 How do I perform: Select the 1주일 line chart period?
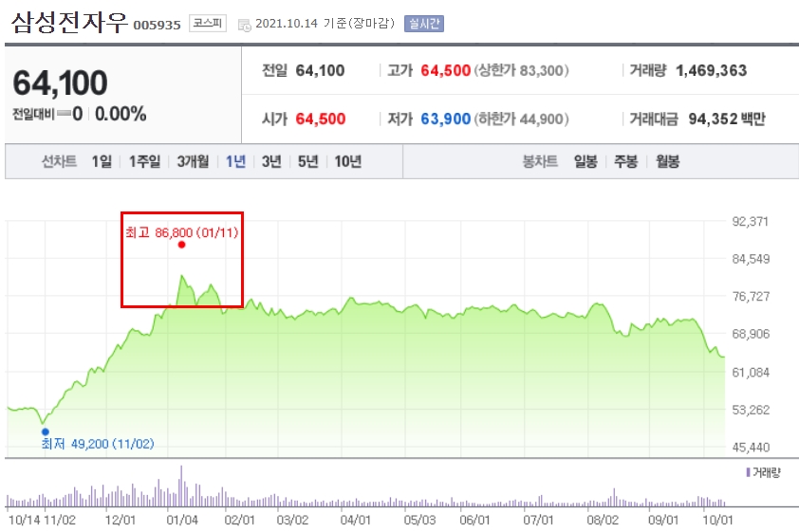coord(145,162)
